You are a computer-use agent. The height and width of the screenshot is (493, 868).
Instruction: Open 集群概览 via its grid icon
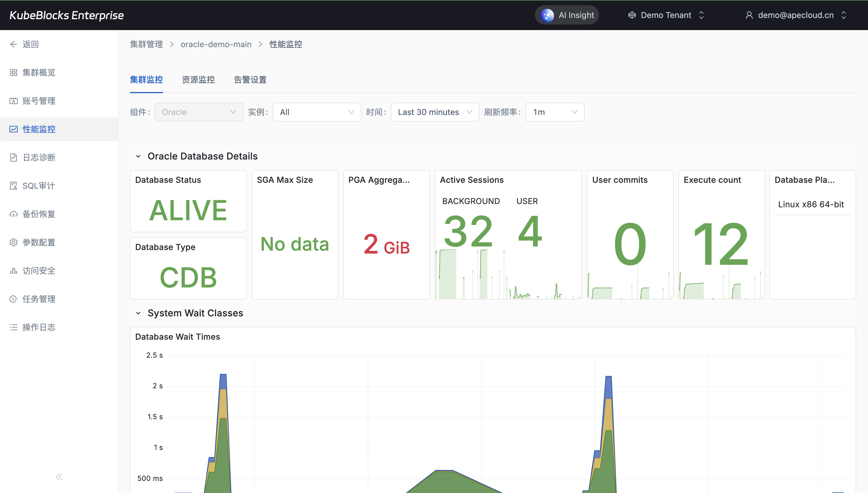pyautogui.click(x=14, y=73)
